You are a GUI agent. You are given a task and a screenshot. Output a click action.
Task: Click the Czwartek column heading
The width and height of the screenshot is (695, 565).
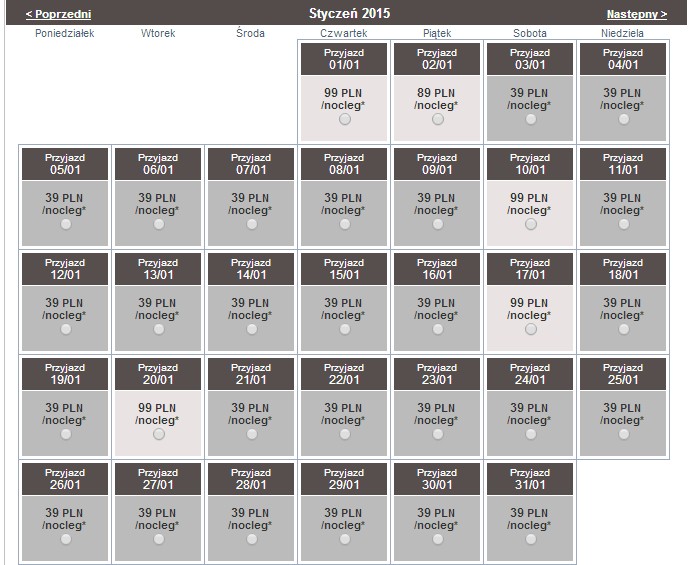click(344, 33)
